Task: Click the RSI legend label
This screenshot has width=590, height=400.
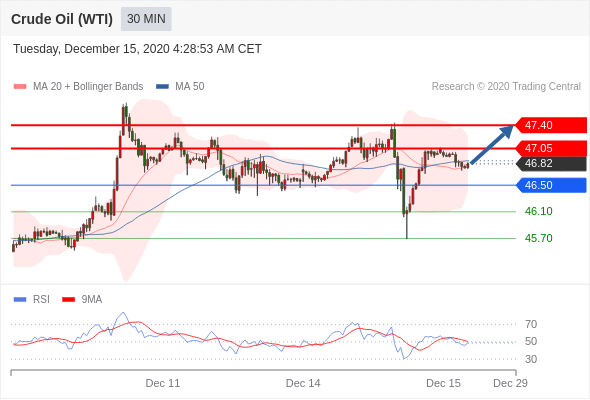Action: pos(41,300)
